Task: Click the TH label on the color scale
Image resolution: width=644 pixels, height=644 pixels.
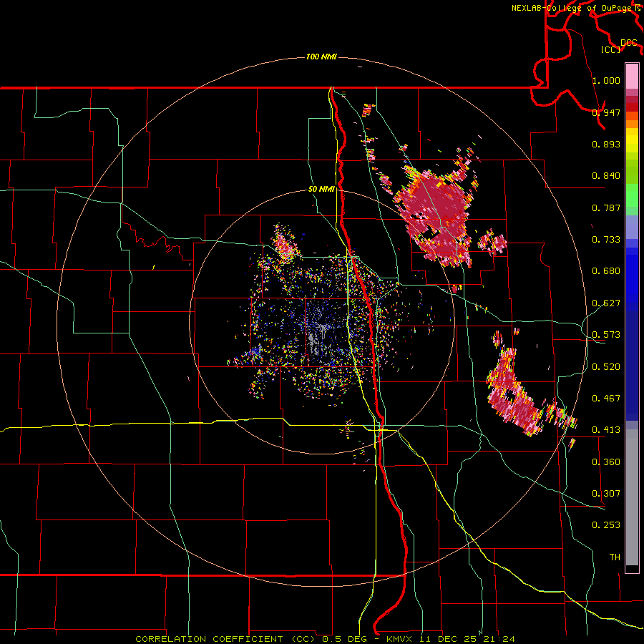Action: tap(615, 557)
